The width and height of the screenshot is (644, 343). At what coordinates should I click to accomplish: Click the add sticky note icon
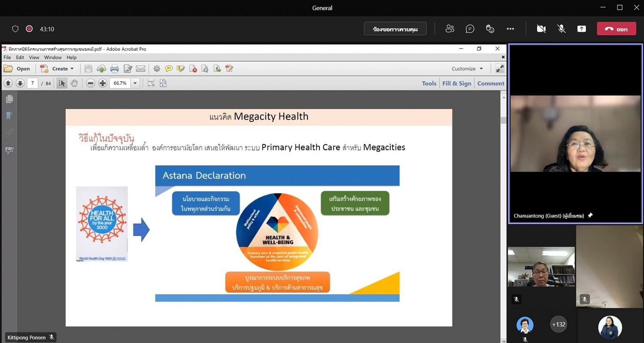coord(169,69)
